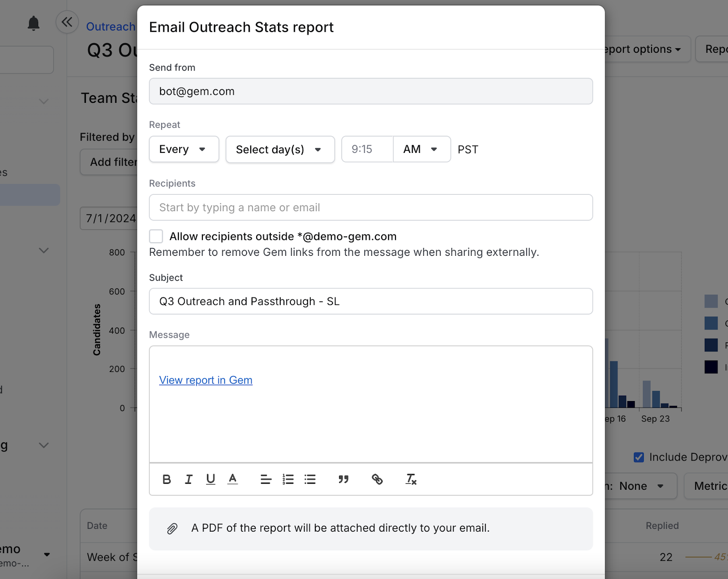Click the Replied column header
The image size is (728, 579).
662,526
